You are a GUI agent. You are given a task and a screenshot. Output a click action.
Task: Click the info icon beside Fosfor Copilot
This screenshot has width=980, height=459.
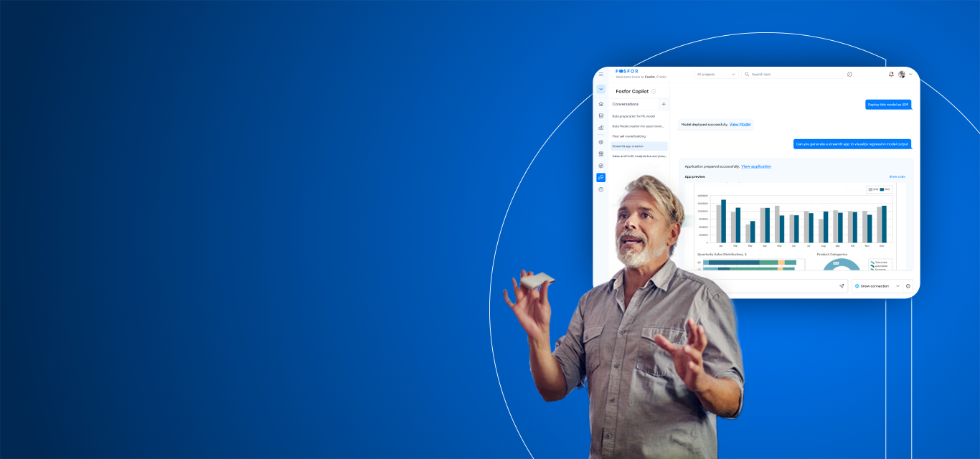coord(654,92)
